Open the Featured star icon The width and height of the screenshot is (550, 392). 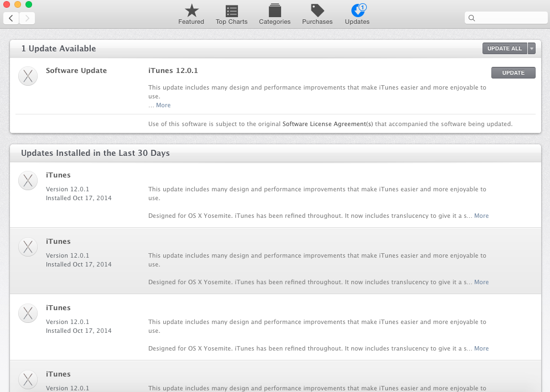(x=191, y=11)
